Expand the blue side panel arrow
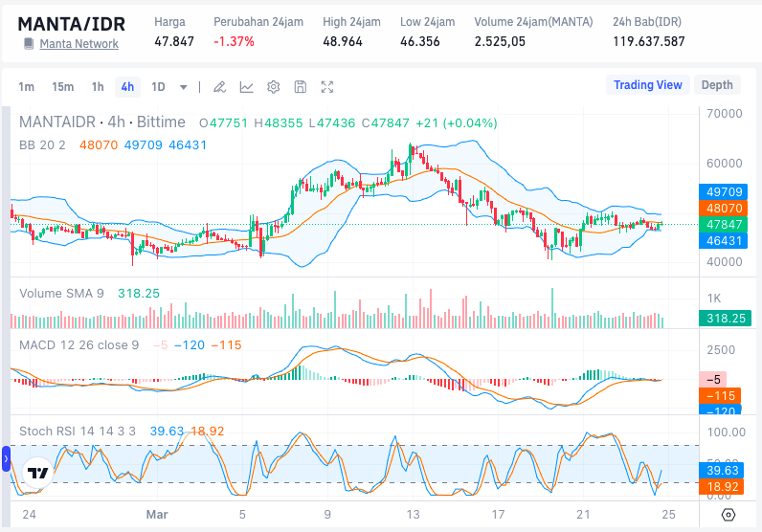Image resolution: width=762 pixels, height=532 pixels. 6,458
